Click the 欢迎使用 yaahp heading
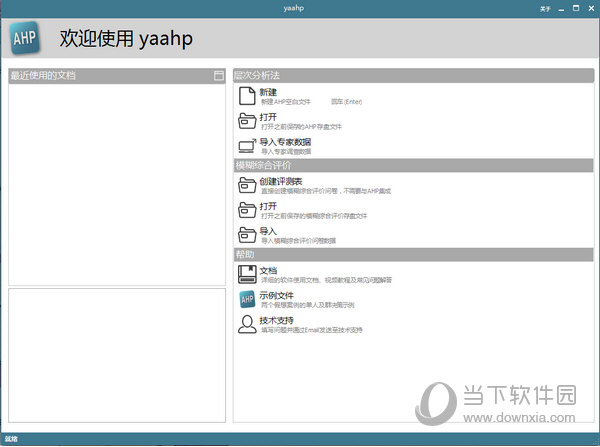The height and width of the screenshot is (447, 600). tap(126, 38)
